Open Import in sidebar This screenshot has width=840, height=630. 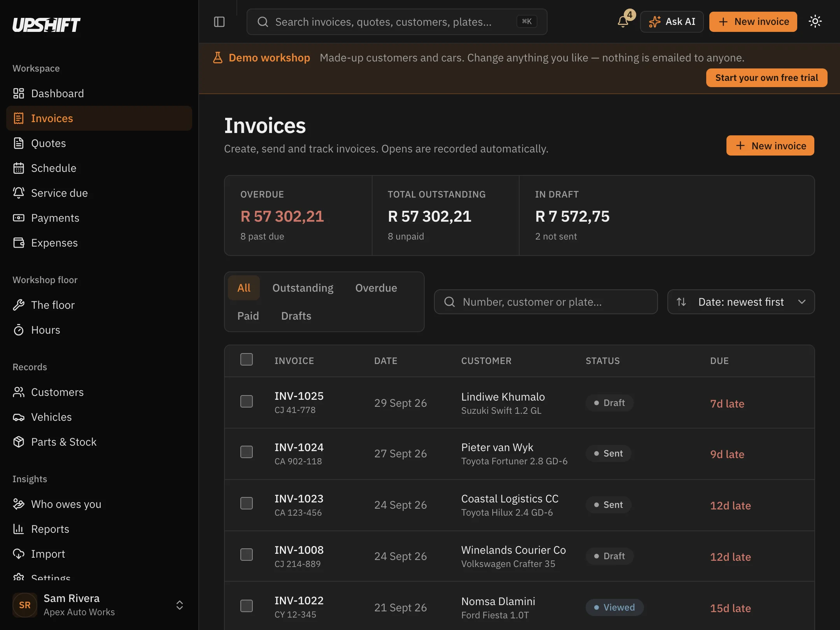coord(99,554)
